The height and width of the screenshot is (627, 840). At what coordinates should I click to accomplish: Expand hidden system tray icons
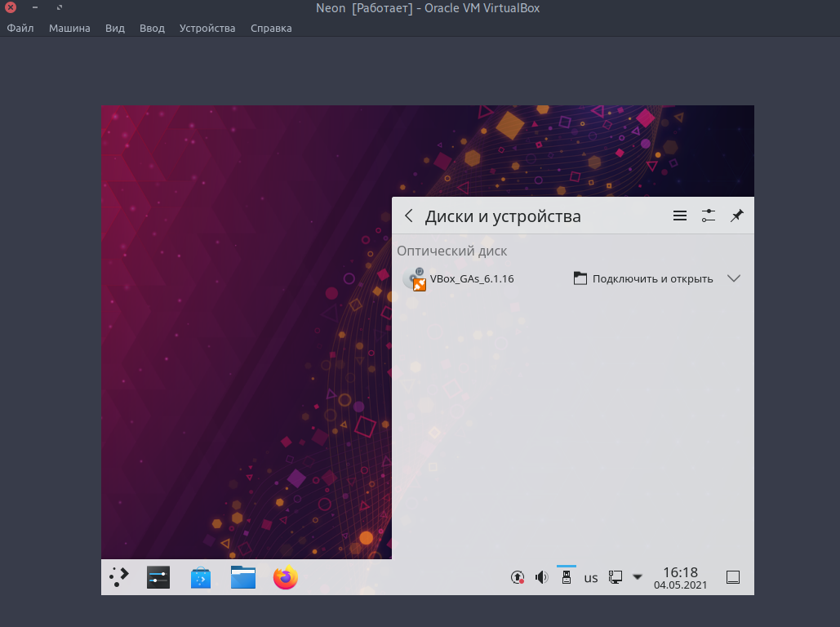click(637, 577)
